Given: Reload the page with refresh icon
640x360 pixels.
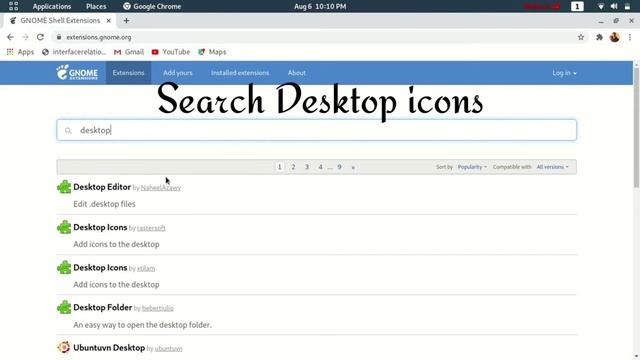Looking at the screenshot, I should (x=40, y=37).
